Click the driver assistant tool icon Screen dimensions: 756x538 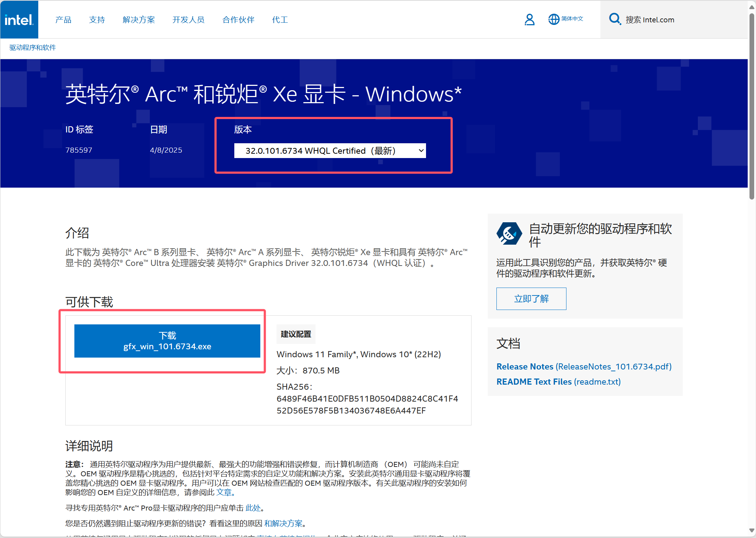509,233
